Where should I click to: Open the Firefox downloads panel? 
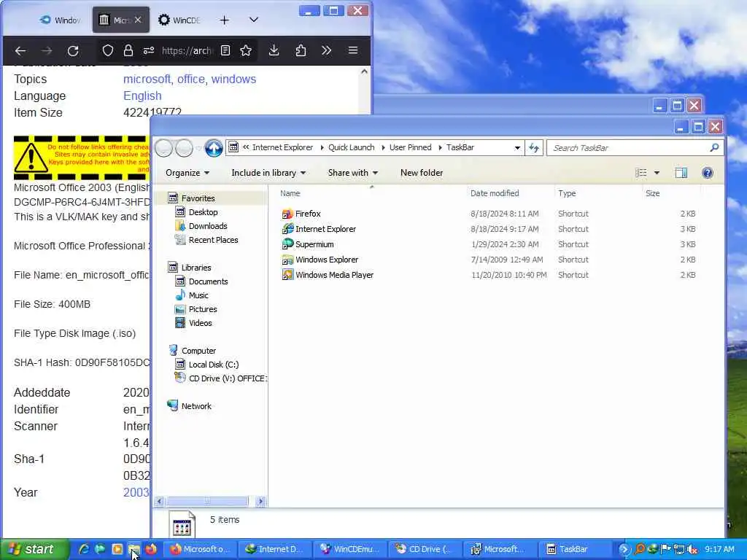click(x=274, y=50)
